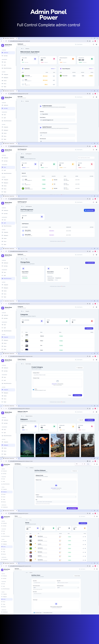Click the Downloads stat icon on Wallpapers
The height and width of the screenshot is (644, 99).
tap(73, 426)
